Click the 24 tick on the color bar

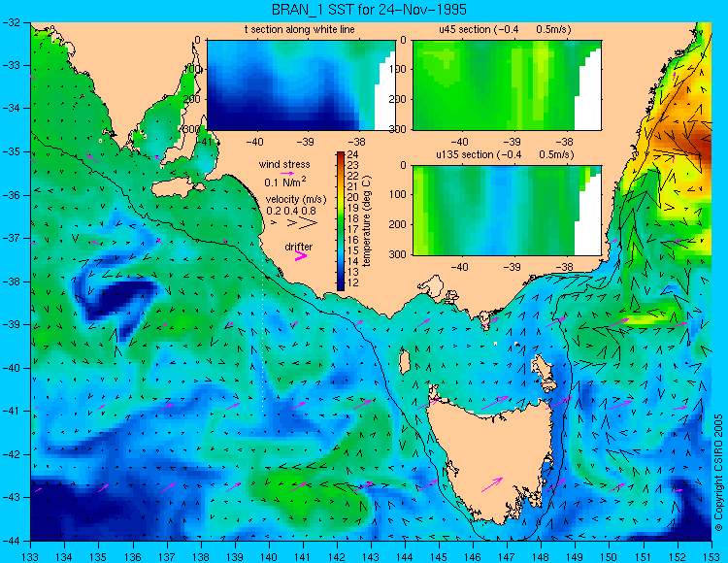point(353,155)
